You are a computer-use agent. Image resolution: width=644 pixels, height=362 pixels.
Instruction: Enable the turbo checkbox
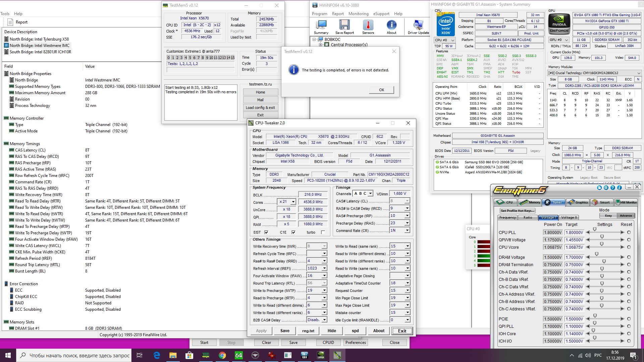click(323, 232)
